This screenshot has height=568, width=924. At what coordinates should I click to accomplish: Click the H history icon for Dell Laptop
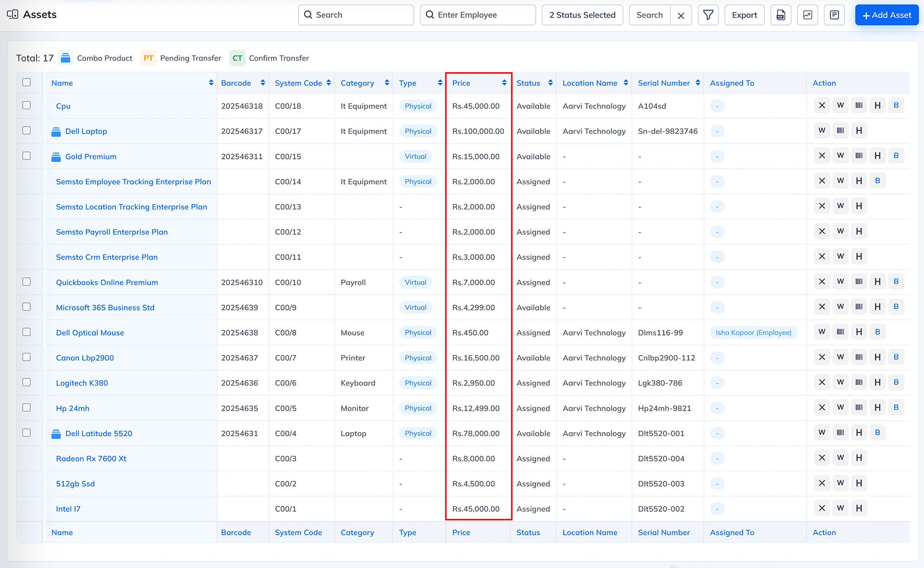click(859, 130)
